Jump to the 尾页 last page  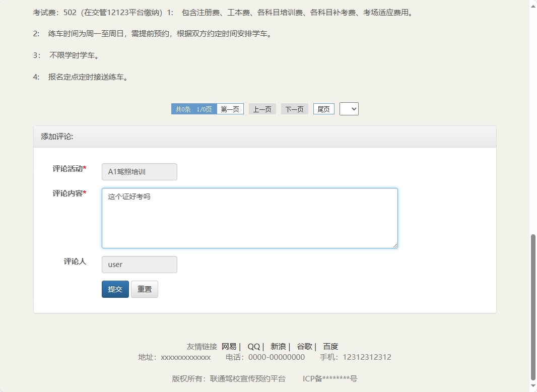323,108
